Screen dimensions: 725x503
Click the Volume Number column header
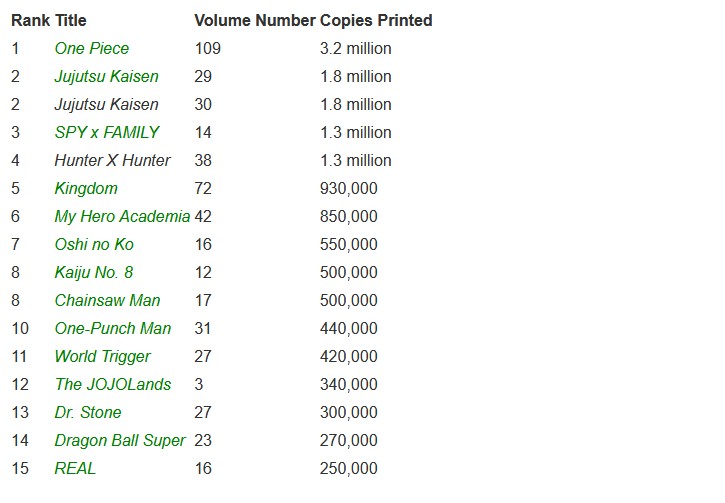pyautogui.click(x=254, y=20)
